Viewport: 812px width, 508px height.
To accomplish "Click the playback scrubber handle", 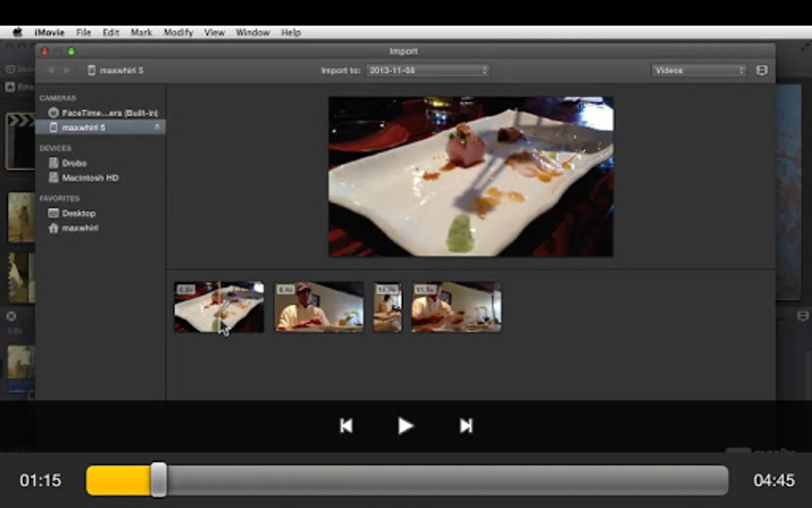I will [158, 480].
